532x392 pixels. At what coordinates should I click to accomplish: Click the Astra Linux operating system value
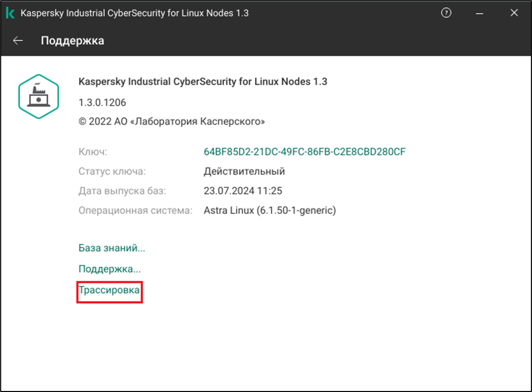pyautogui.click(x=270, y=210)
